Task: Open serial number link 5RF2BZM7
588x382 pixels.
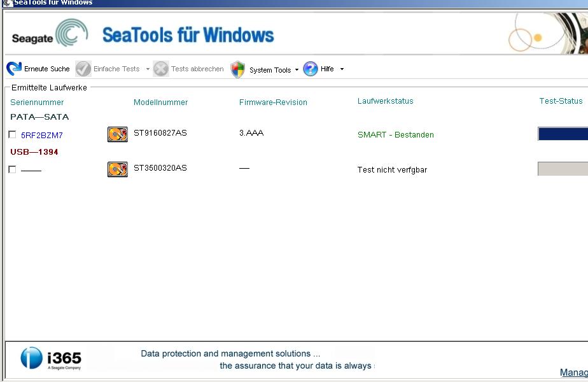Action: tap(41, 135)
